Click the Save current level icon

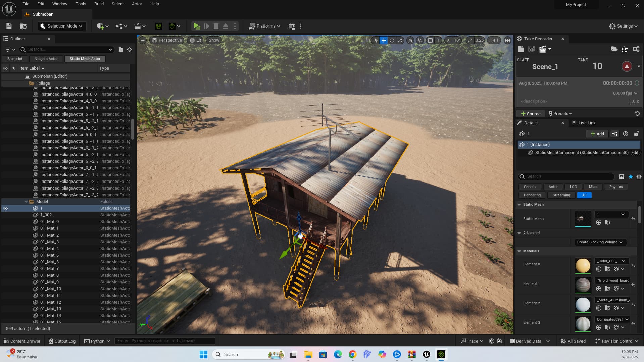tap(9, 26)
